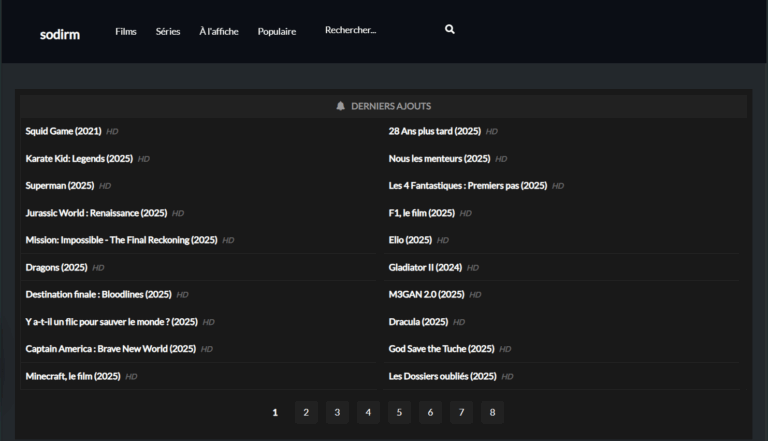768x441 pixels.
Task: Go to À l'affiche section
Action: coord(218,31)
